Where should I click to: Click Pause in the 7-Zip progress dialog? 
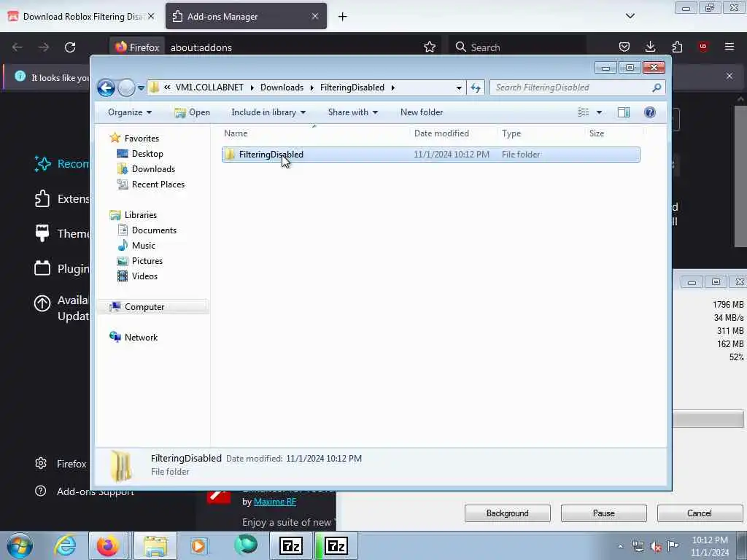click(603, 513)
